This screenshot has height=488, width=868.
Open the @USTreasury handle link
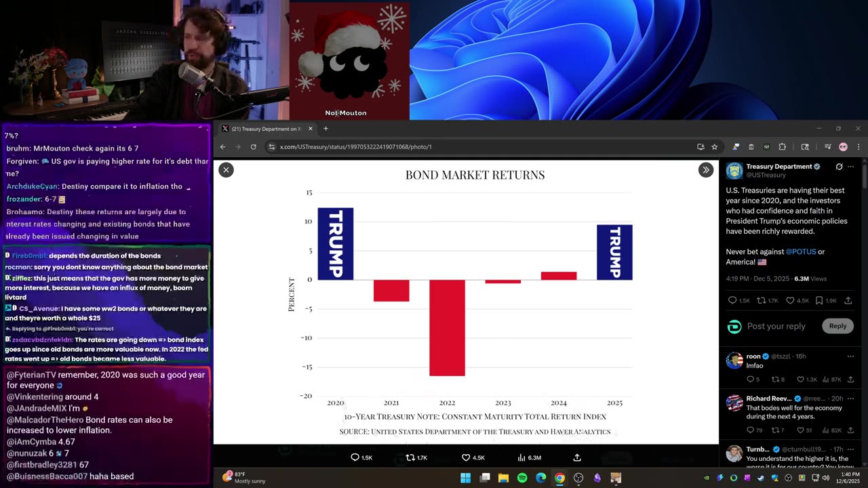pyautogui.click(x=766, y=175)
